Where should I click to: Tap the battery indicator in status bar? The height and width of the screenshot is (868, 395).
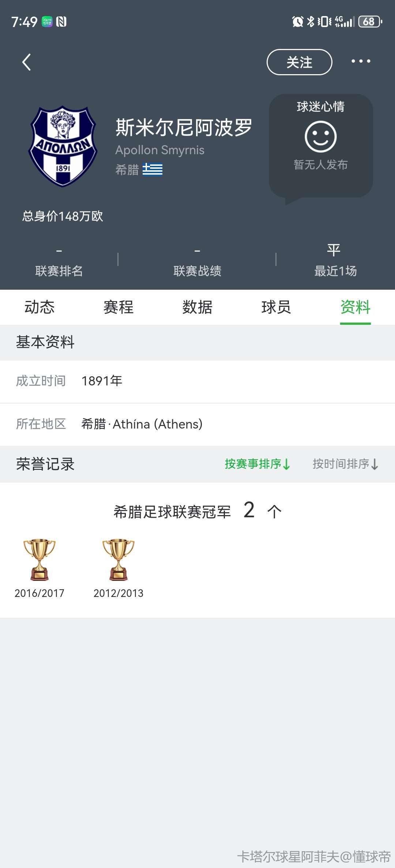(370, 22)
